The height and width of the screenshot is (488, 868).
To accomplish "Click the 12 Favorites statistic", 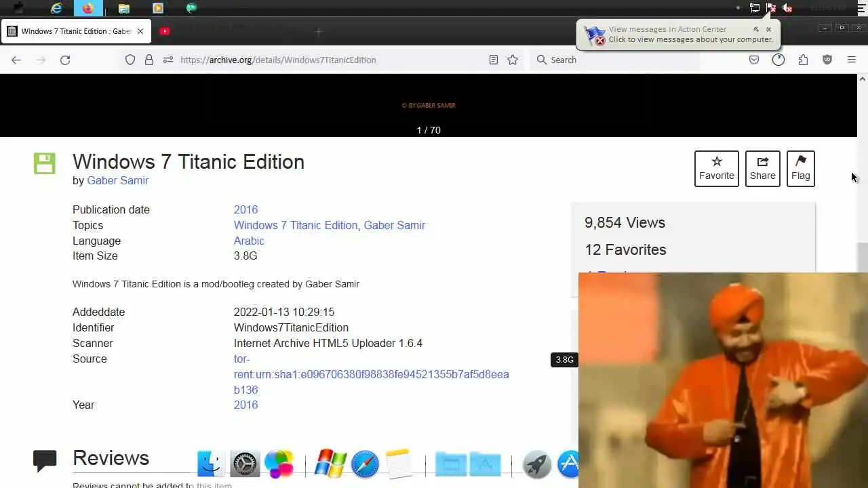I will 625,249.
